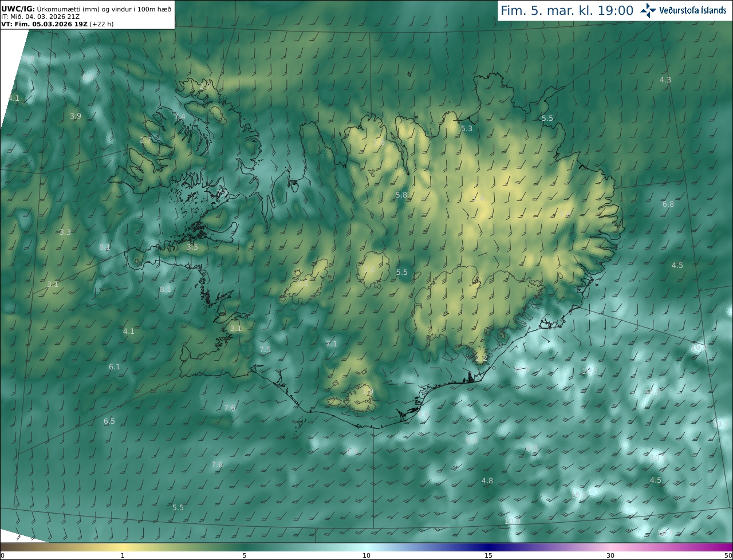Click the 3.9 value on the map
The image size is (733, 560).
pos(76,116)
